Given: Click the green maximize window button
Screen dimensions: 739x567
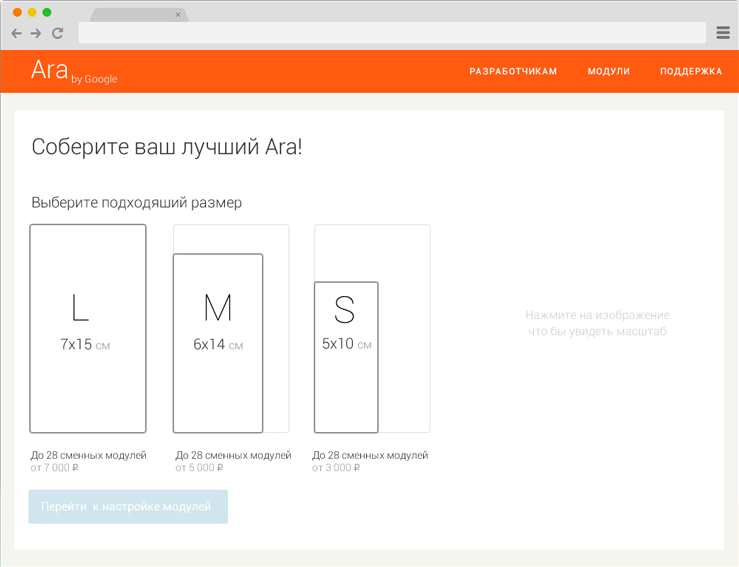Looking at the screenshot, I should click(x=47, y=12).
